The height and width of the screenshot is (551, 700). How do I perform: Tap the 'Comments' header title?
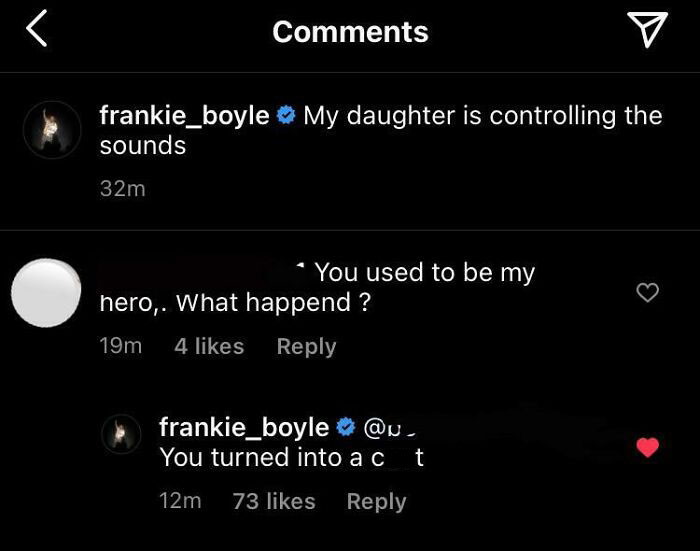(x=350, y=32)
